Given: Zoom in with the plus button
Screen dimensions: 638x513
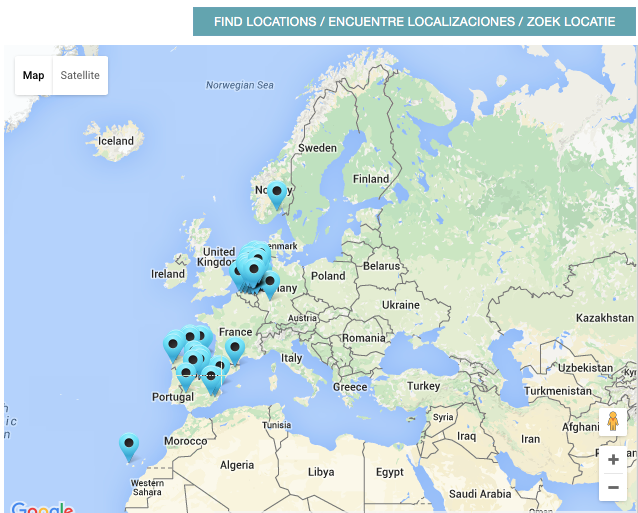Looking at the screenshot, I should point(613,460).
